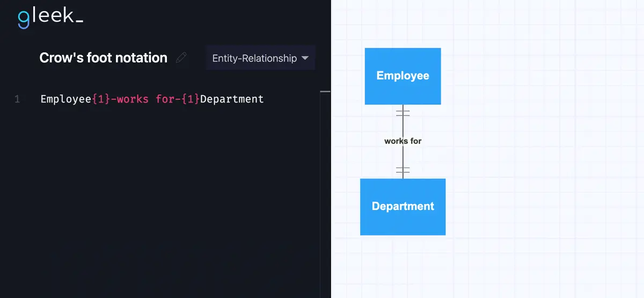
Task: Click the "{1}-works for-{1}" code segment
Action: [146, 99]
